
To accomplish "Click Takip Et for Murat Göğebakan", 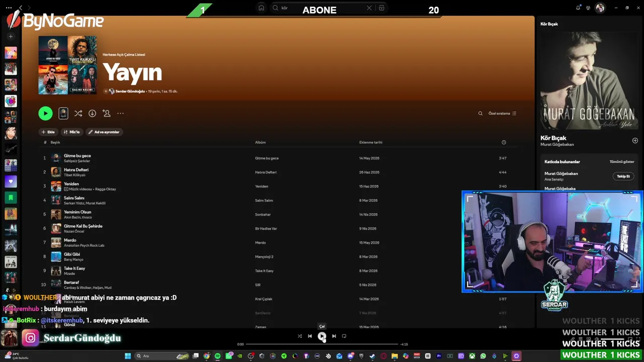I will point(623,176).
